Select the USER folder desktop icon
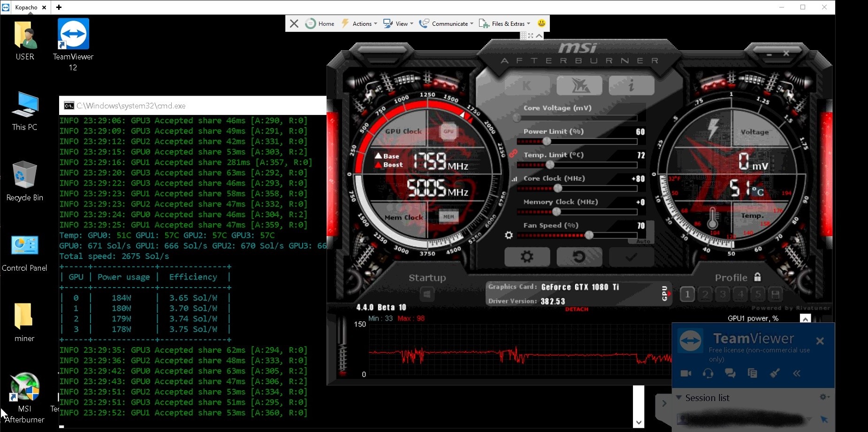Image resolution: width=868 pixels, height=432 pixels. point(25,40)
